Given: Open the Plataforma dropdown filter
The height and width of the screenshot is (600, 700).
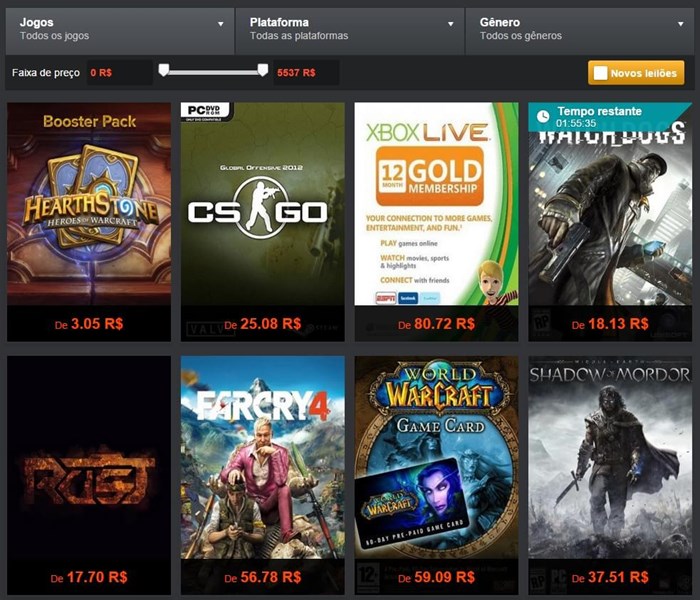Looking at the screenshot, I should point(350,30).
